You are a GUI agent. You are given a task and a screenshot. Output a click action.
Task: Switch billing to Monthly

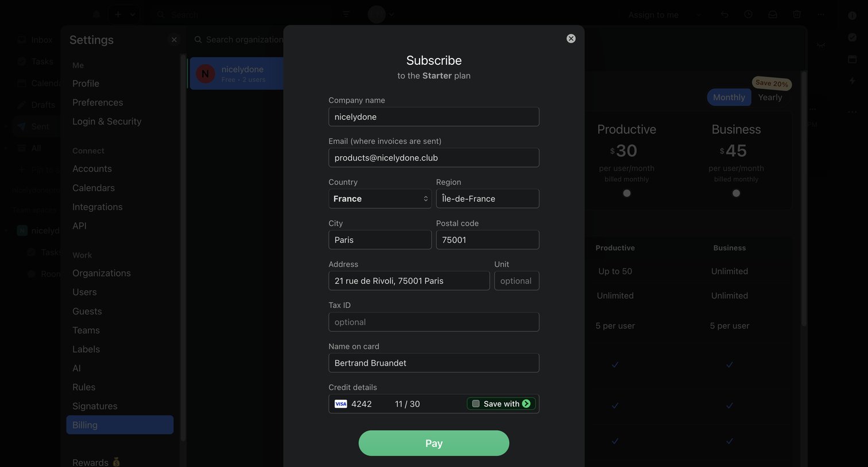tap(729, 98)
